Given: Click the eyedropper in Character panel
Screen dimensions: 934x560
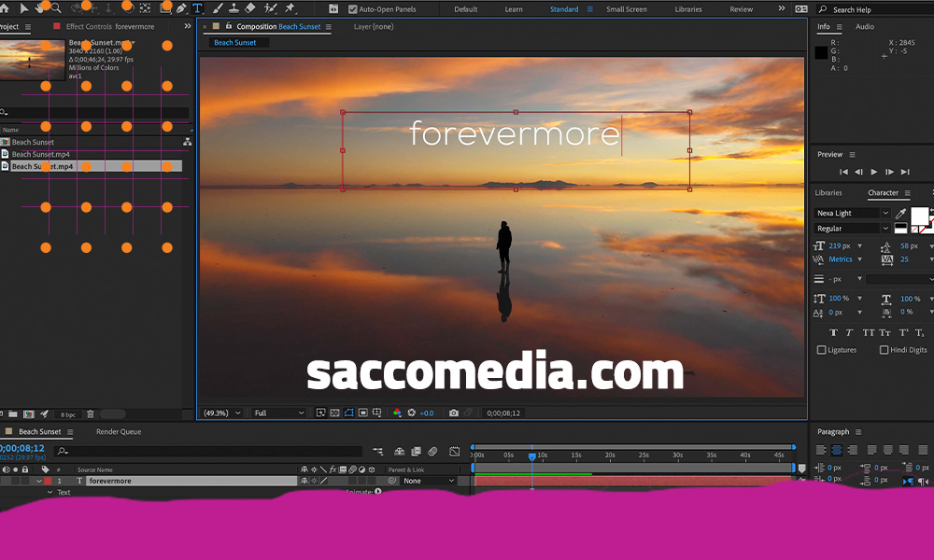Looking at the screenshot, I should click(900, 213).
